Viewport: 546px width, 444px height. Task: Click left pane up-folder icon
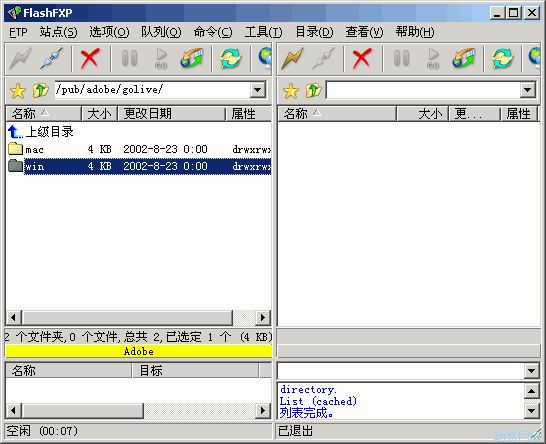click(x=40, y=91)
